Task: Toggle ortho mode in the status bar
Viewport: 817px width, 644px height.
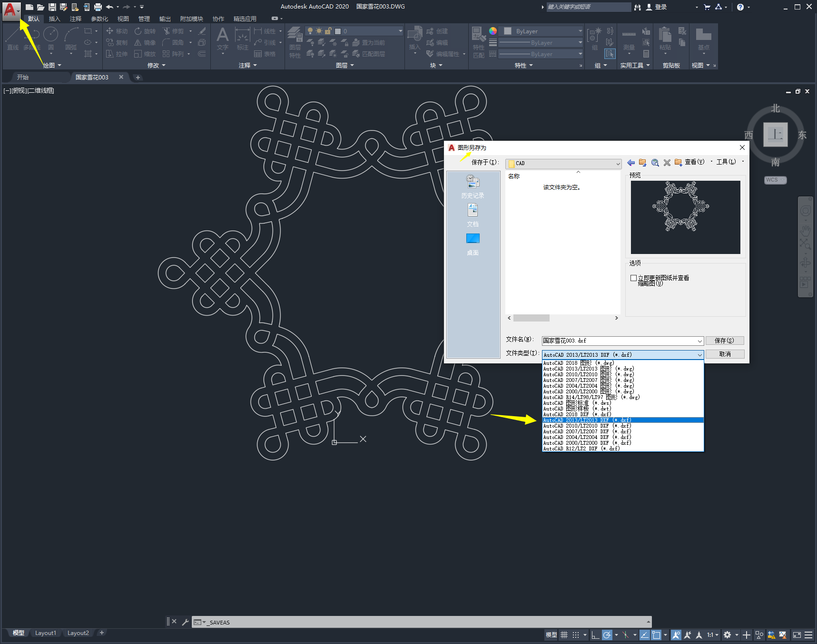Action: (595, 635)
